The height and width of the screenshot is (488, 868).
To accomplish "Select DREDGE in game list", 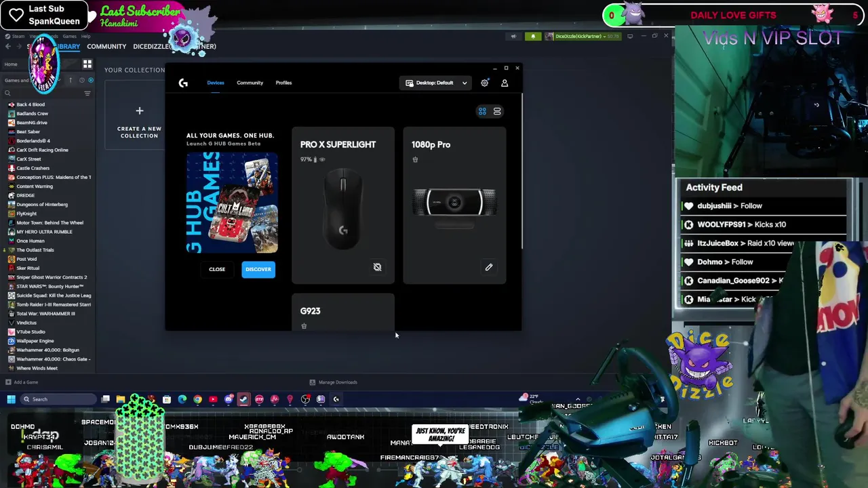I will [x=25, y=195].
